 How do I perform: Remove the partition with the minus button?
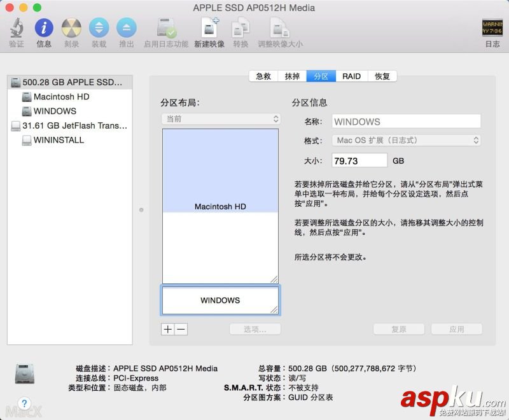click(x=181, y=329)
